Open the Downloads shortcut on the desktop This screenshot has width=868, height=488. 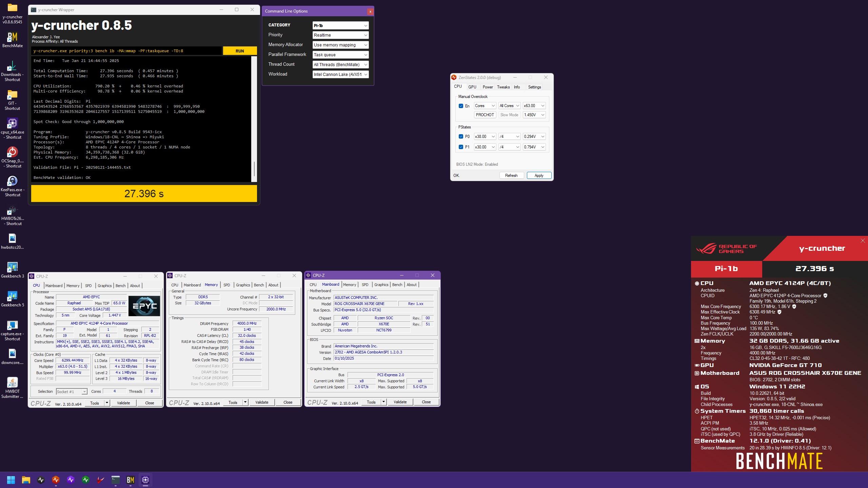[x=12, y=71]
